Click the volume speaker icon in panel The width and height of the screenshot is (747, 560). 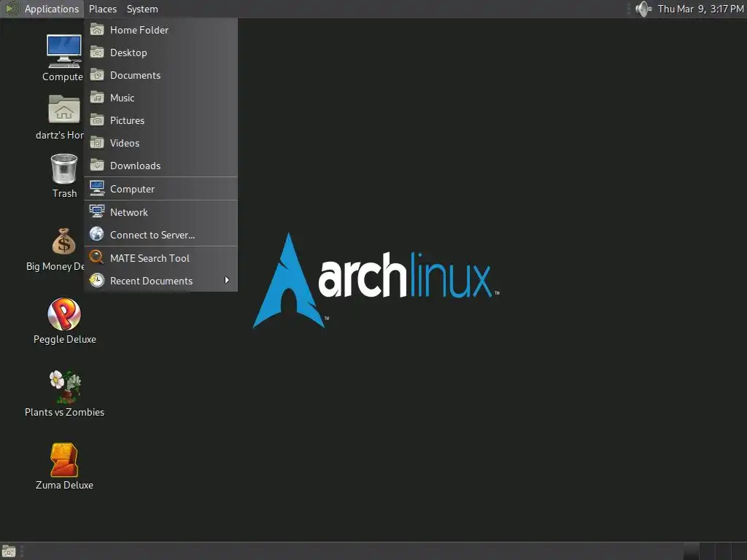click(643, 9)
